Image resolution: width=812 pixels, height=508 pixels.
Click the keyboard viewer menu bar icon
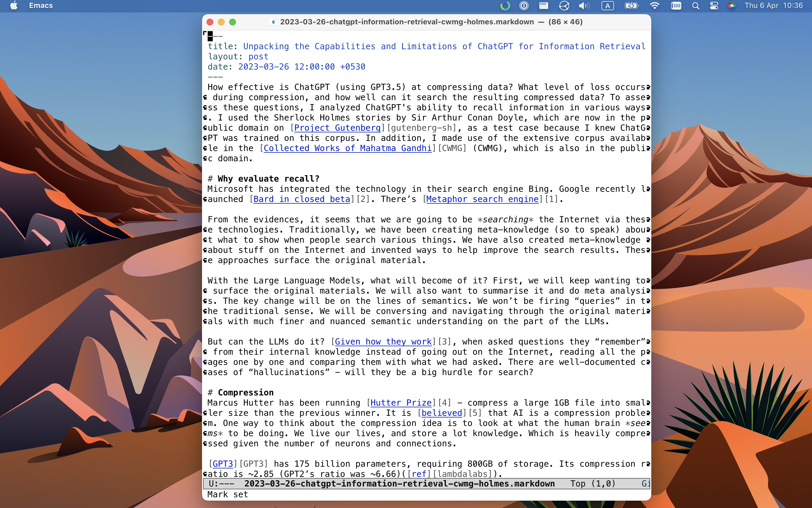coord(676,6)
